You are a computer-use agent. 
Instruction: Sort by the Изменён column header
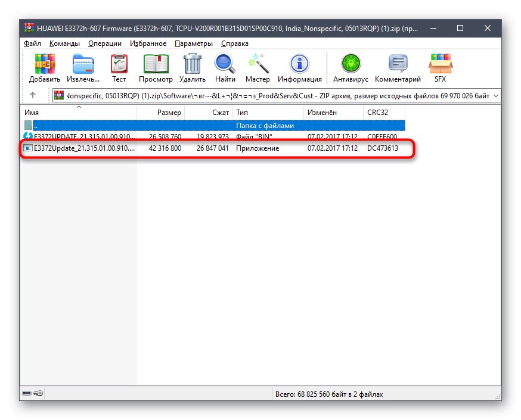click(333, 113)
